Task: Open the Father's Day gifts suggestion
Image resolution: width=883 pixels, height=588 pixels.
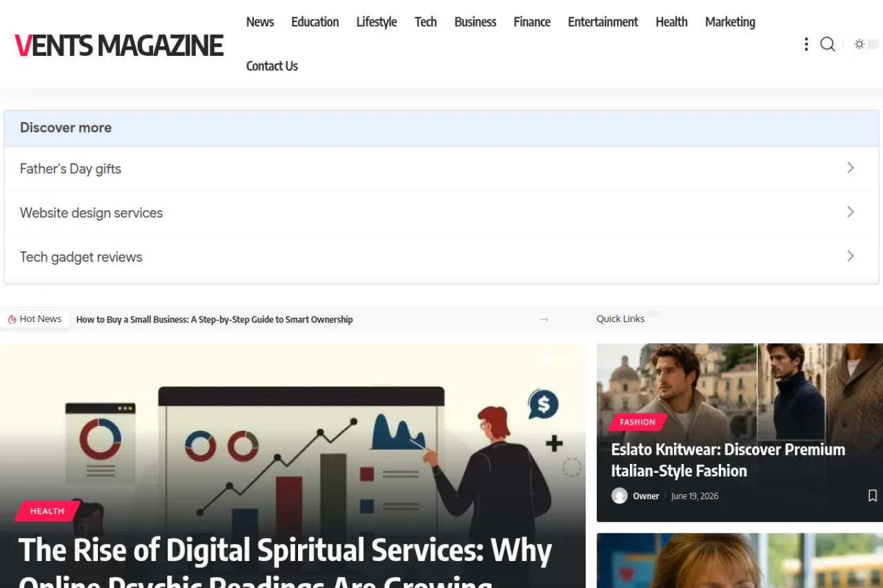Action: (441, 168)
